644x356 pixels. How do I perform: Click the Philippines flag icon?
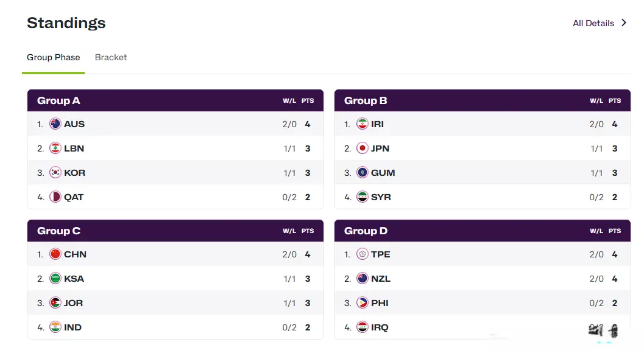(363, 303)
